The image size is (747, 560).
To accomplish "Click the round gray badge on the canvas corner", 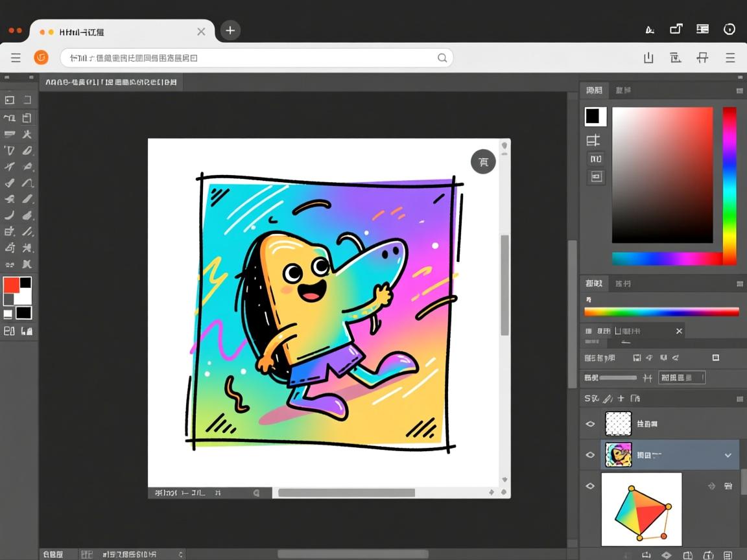I will [483, 161].
